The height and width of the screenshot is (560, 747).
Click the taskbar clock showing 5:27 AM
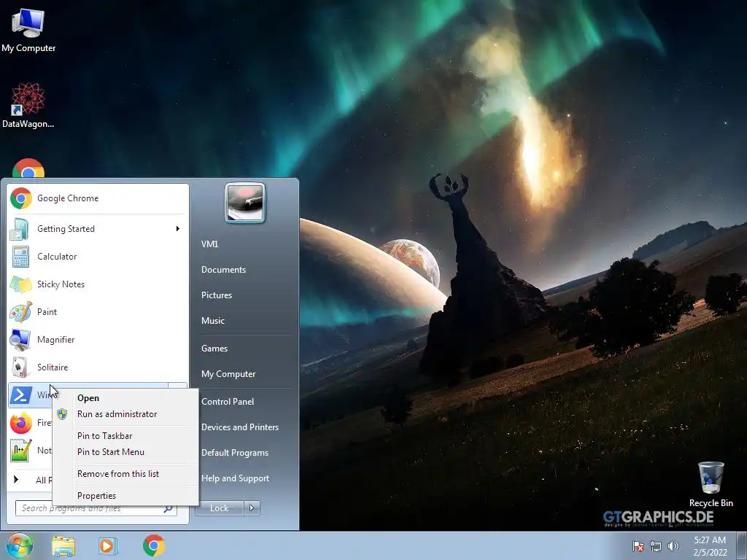(710, 546)
